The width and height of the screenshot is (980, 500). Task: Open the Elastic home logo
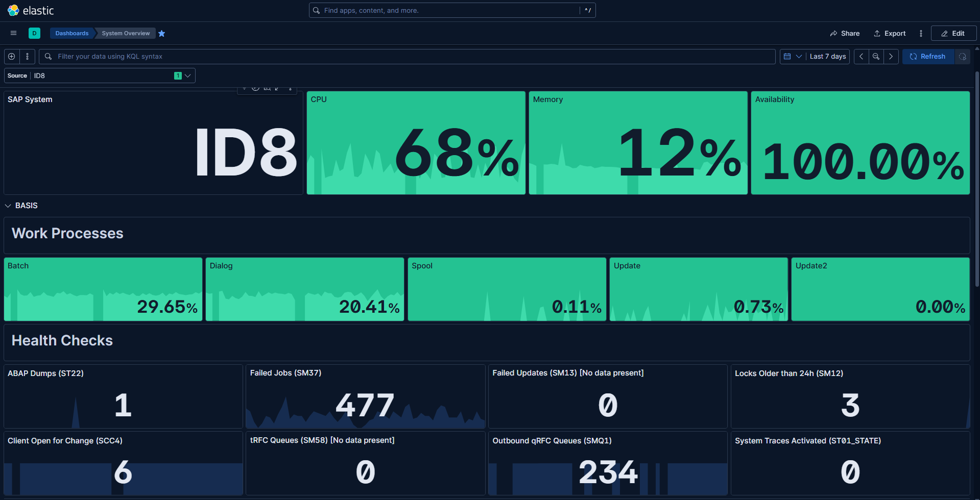31,10
